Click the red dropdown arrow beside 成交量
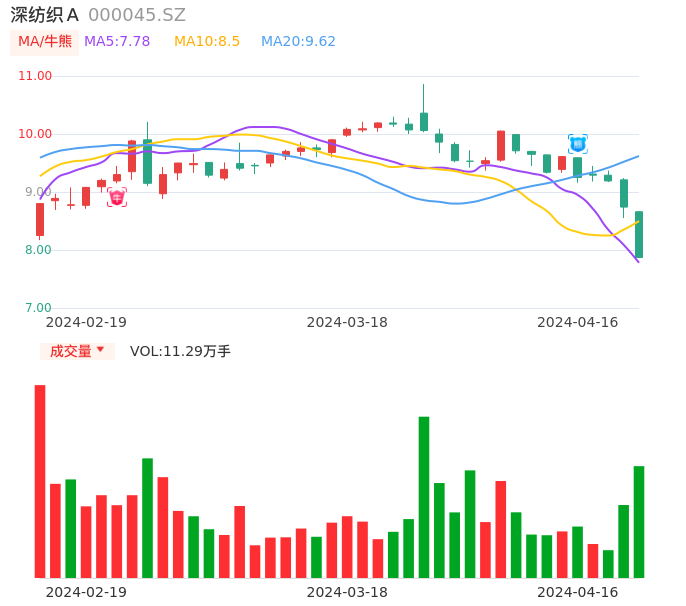The height and width of the screenshot is (606, 686). click(100, 350)
